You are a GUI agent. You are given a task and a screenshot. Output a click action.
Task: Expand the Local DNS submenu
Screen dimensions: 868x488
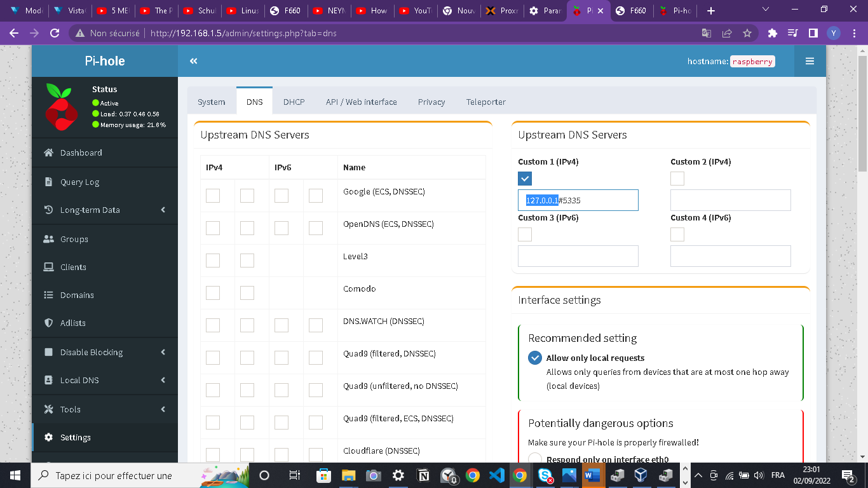[163, 380]
